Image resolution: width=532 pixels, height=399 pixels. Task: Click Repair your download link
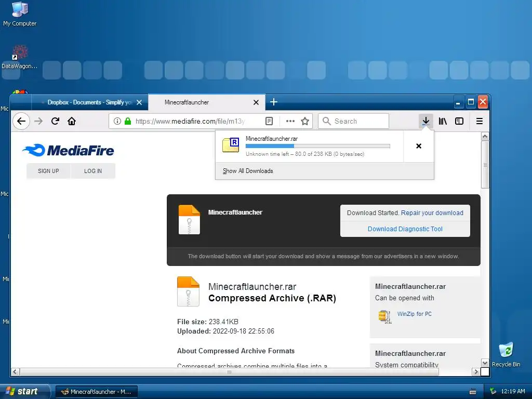(x=432, y=212)
